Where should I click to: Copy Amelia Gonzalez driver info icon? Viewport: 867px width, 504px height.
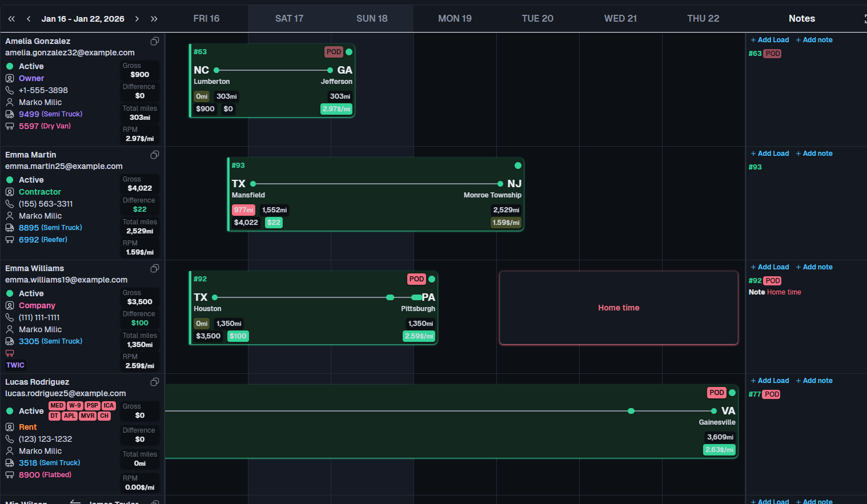point(155,41)
